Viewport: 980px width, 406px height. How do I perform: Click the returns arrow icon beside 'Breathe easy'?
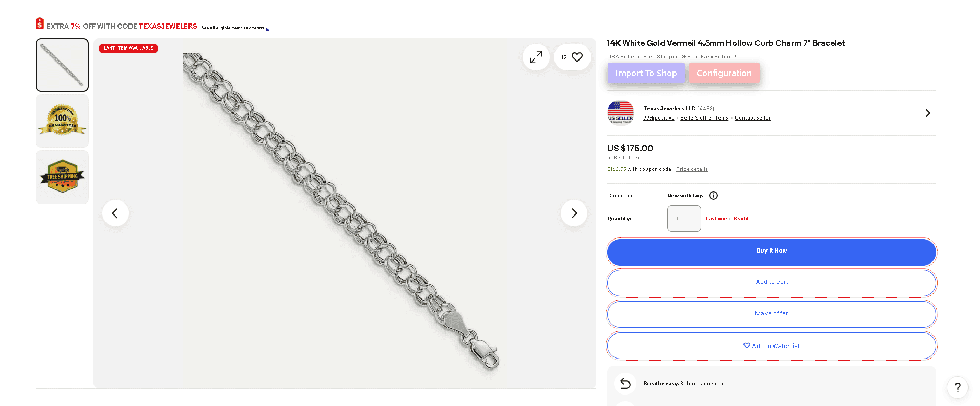point(625,383)
